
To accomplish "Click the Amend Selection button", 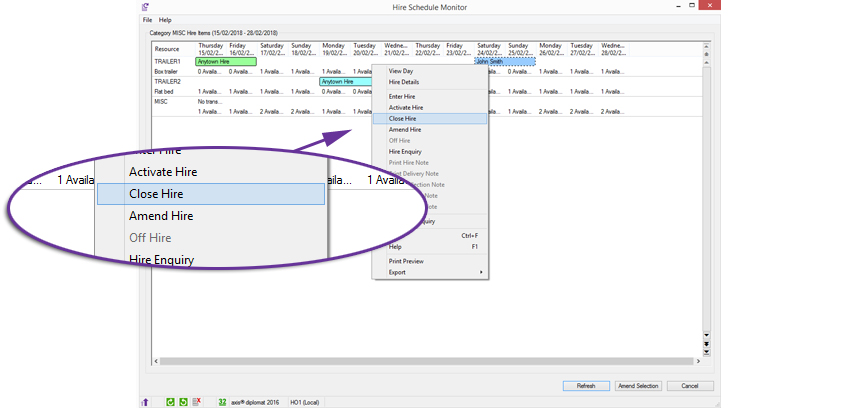I will click(638, 385).
